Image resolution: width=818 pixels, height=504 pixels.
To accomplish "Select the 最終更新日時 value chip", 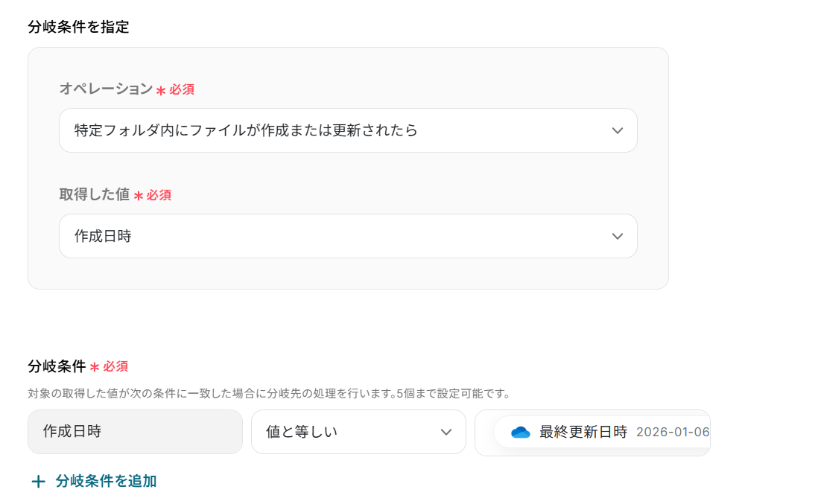I will point(583,433).
